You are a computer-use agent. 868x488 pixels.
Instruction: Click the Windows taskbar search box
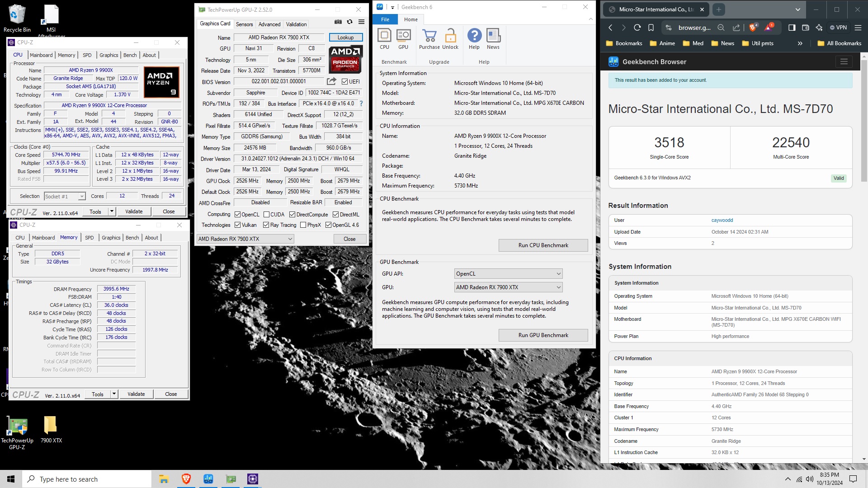pos(87,479)
